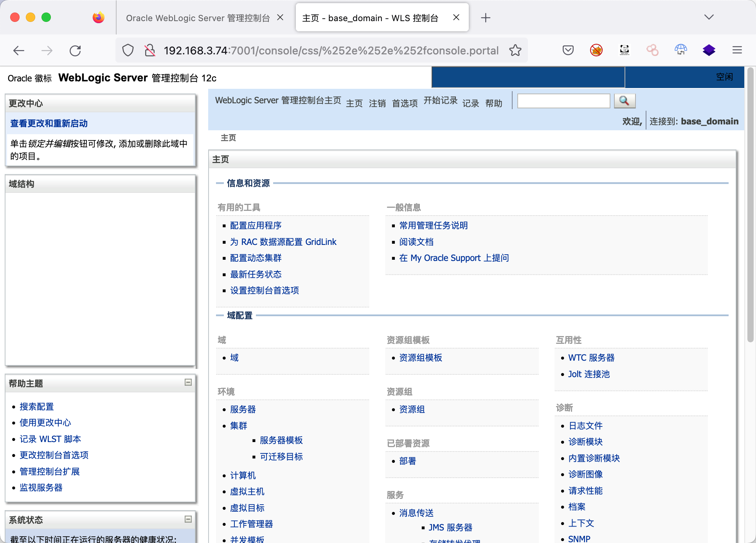Open the list all tabs chevron
The image size is (756, 543).
(709, 17)
